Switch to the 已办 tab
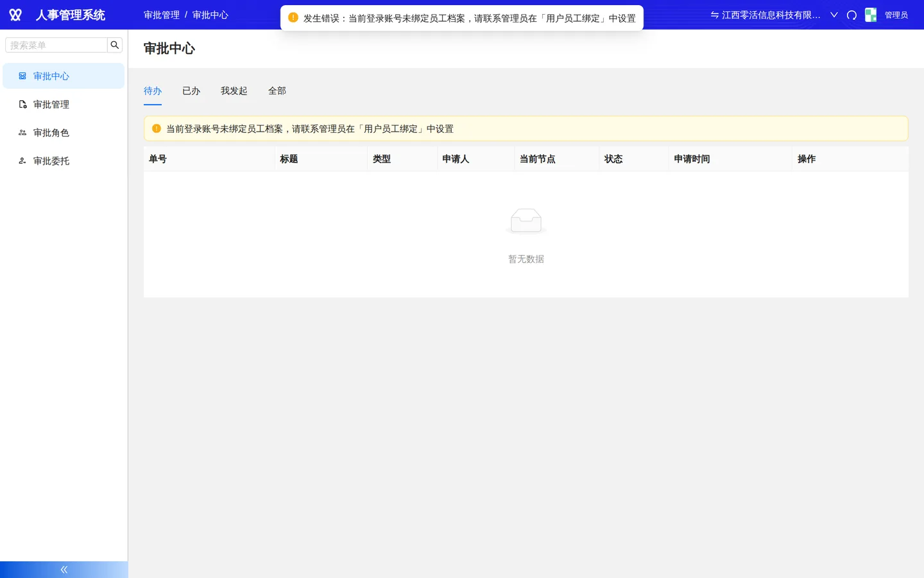 191,91
